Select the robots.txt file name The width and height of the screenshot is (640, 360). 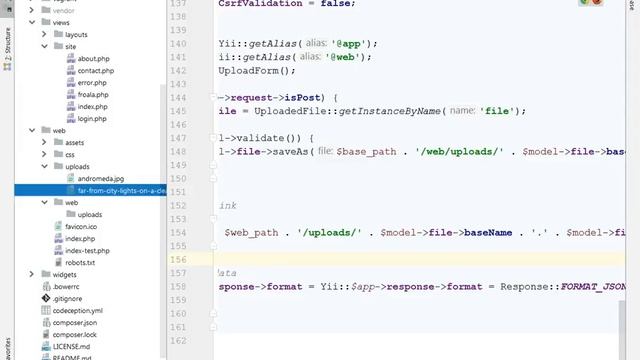point(80,262)
